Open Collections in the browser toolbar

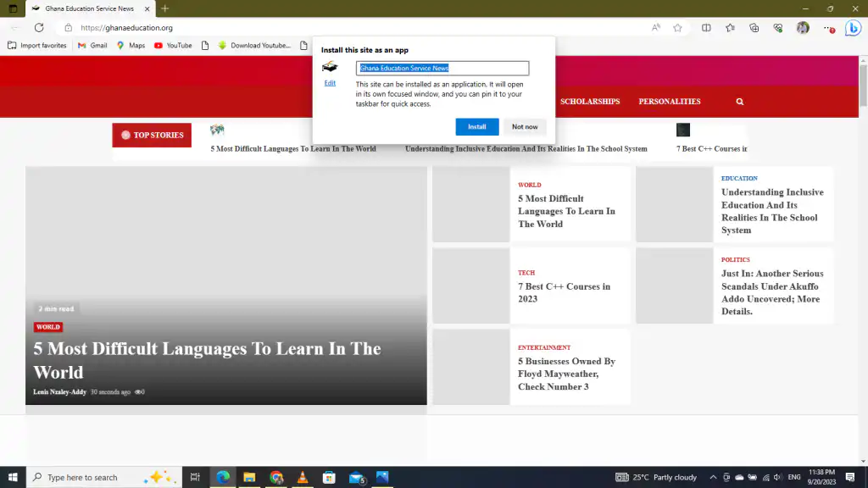click(x=754, y=28)
